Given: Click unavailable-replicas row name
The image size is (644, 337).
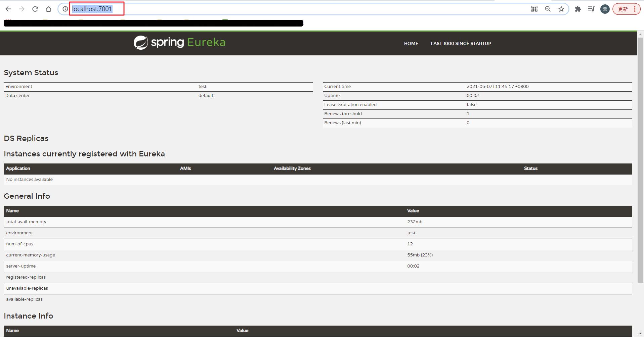Looking at the screenshot, I should [27, 288].
